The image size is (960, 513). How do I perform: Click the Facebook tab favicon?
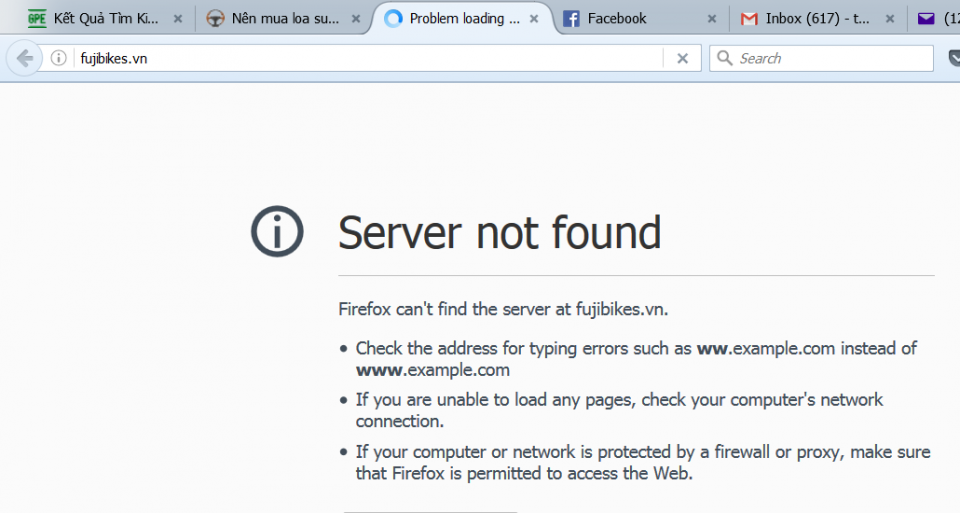(572, 18)
